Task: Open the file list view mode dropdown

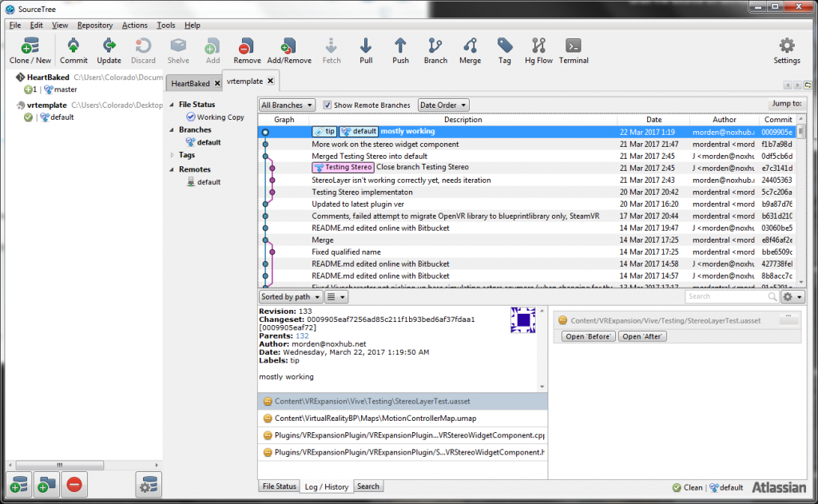Action: pyautogui.click(x=336, y=297)
